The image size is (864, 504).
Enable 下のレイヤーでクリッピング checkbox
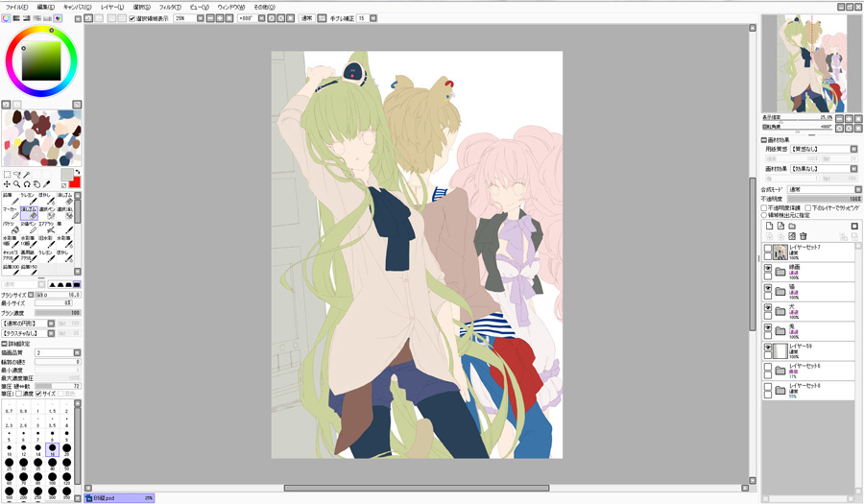pos(807,208)
